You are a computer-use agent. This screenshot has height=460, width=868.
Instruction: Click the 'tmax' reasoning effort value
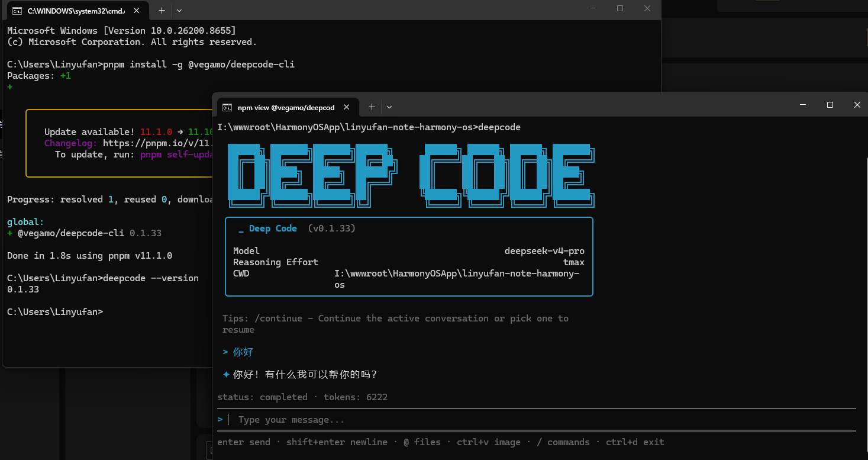pyautogui.click(x=574, y=262)
